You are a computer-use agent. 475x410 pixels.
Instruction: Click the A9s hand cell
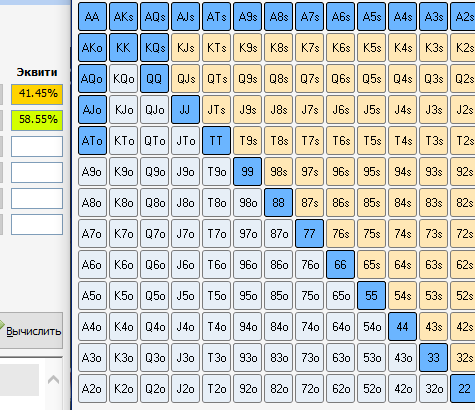coord(247,16)
